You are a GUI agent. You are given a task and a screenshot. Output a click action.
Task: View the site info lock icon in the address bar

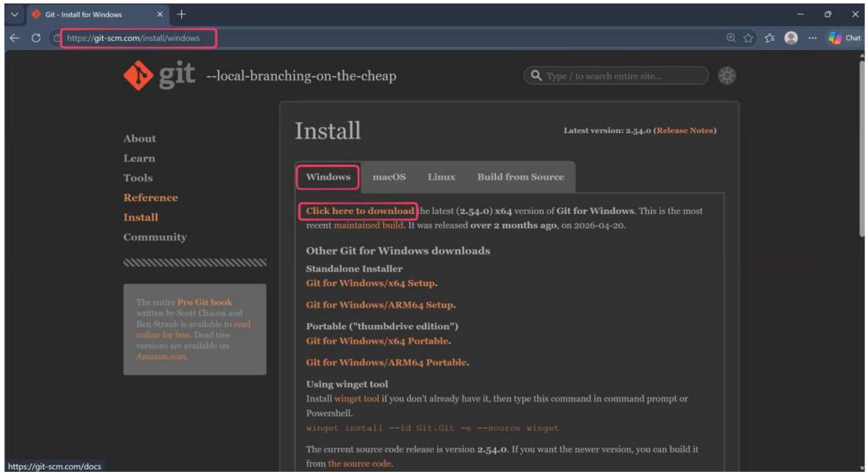point(57,38)
